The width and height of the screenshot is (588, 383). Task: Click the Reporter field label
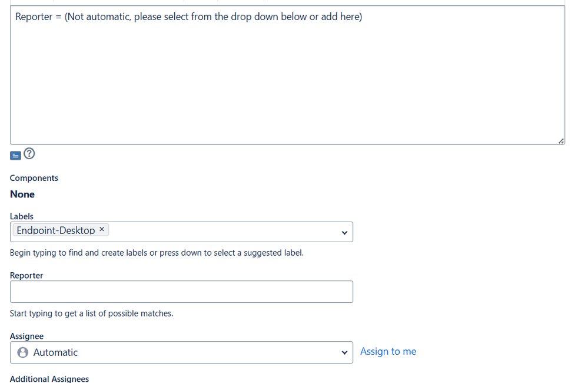tap(26, 275)
